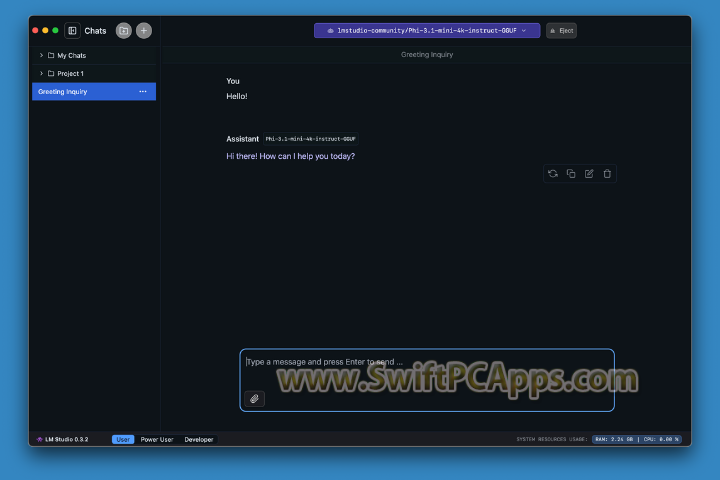Click the Chats heading label
Screen dimensions: 720x480
coord(95,31)
